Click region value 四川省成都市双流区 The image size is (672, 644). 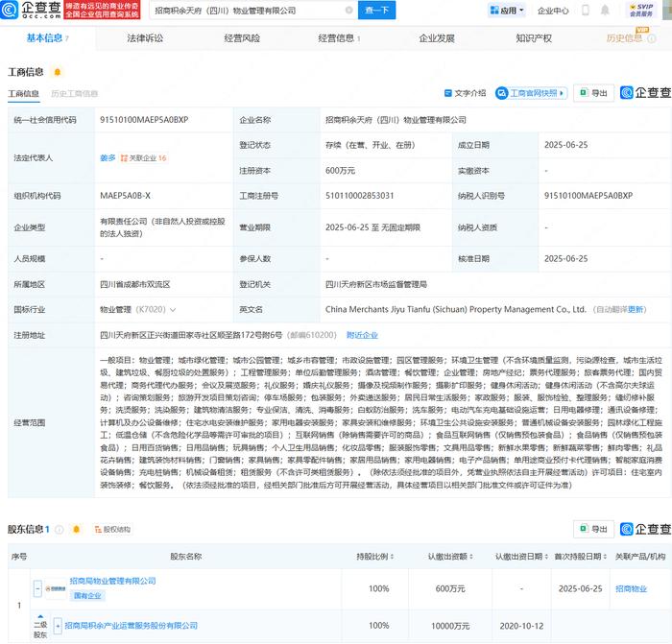point(135,284)
